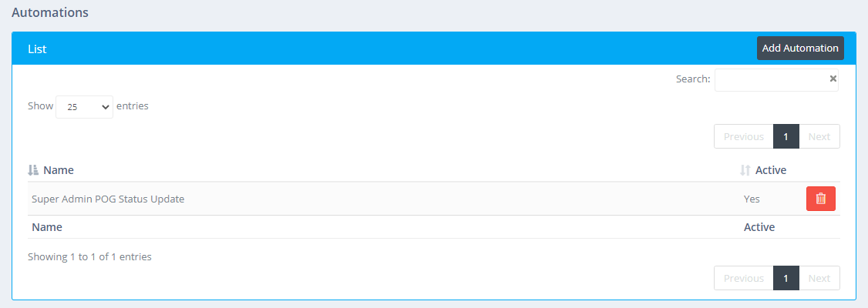Delete the Super Admin POG Status Update automation
Image resolution: width=868 pixels, height=308 pixels.
click(x=820, y=199)
